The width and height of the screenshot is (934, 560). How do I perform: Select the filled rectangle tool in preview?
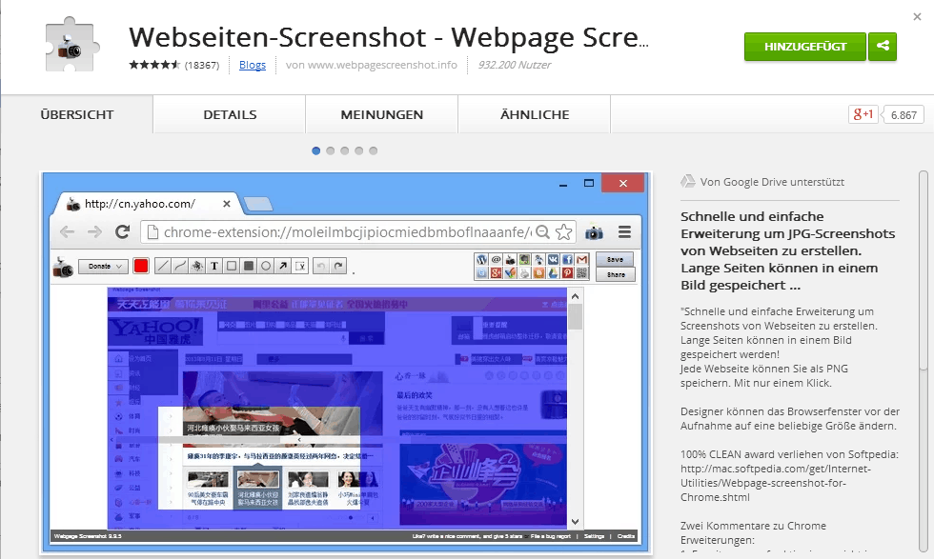249,266
